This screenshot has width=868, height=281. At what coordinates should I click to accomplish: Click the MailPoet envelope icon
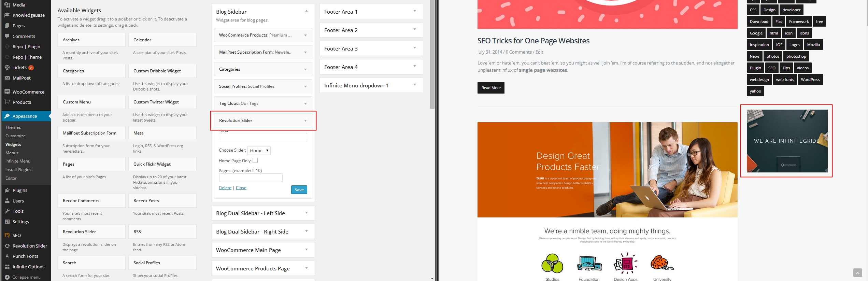7,78
